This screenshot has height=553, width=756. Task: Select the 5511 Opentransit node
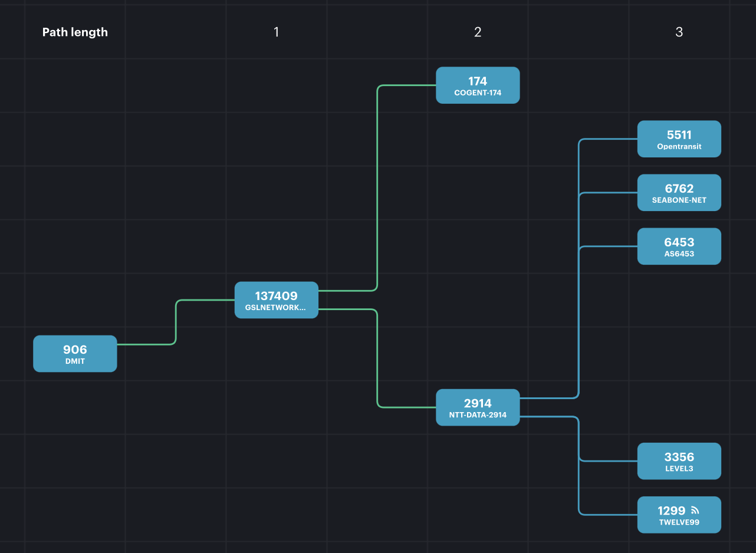[679, 139]
